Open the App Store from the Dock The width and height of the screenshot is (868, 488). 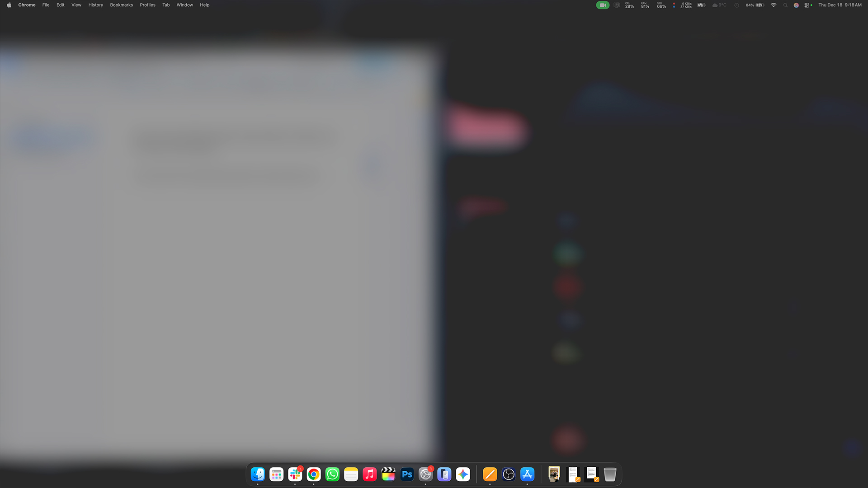coord(527,474)
